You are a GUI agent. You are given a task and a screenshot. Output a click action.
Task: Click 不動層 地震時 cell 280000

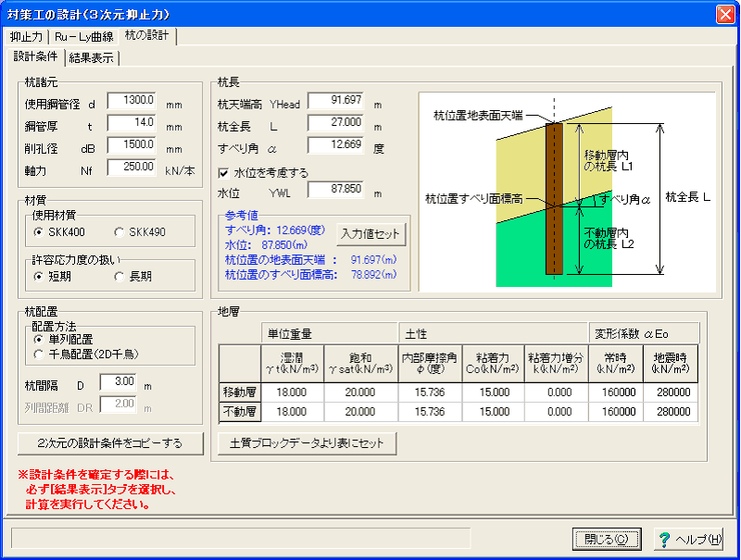(671, 412)
